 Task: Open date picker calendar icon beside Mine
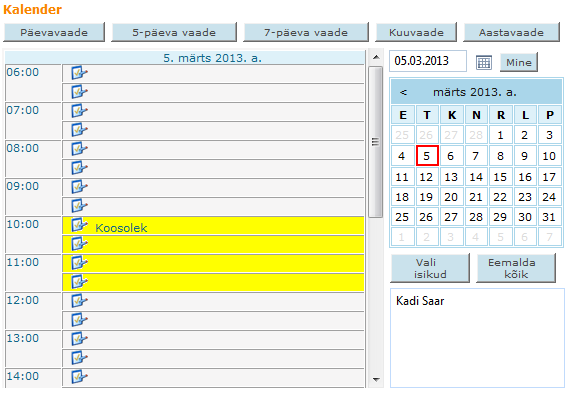point(484,63)
